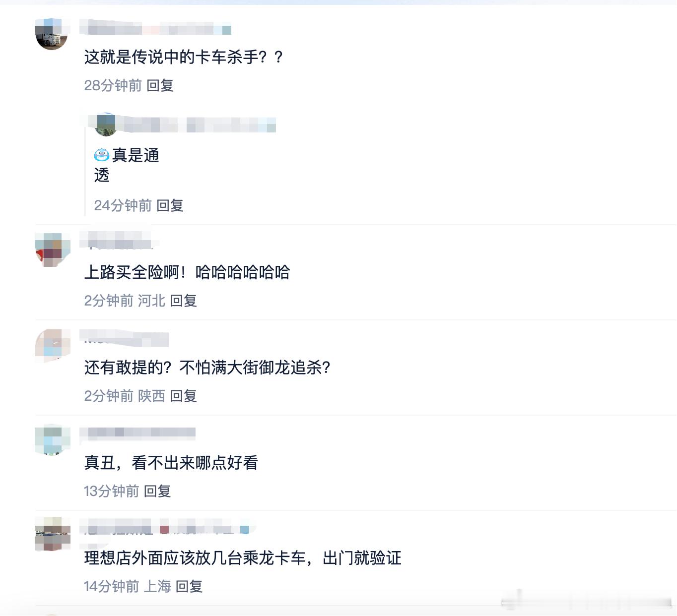Click the emoji icon before 真是通透
677x616 pixels.
tap(101, 155)
